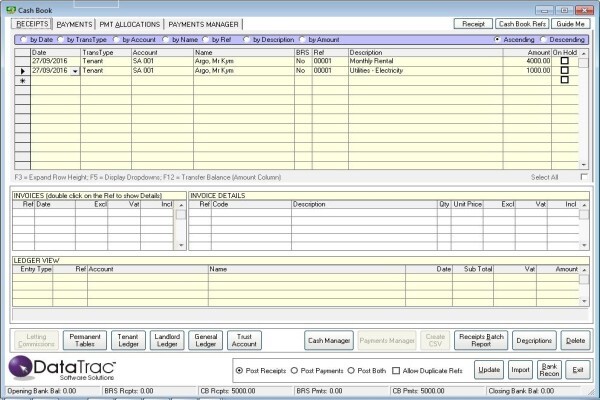This screenshot has width=600, height=400.
Task: Select Post Both option
Action: (x=351, y=371)
